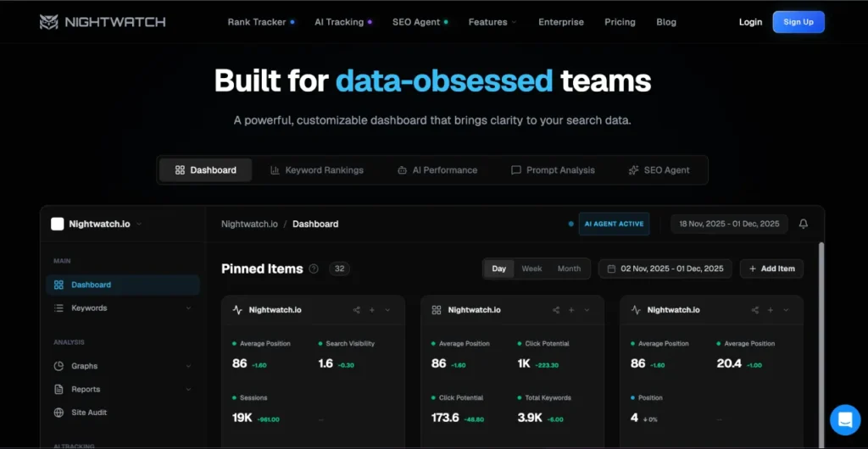Viewport: 868px width, 449px height.
Task: Collapse the chevron on card showing 20.4
Action: 786,310
